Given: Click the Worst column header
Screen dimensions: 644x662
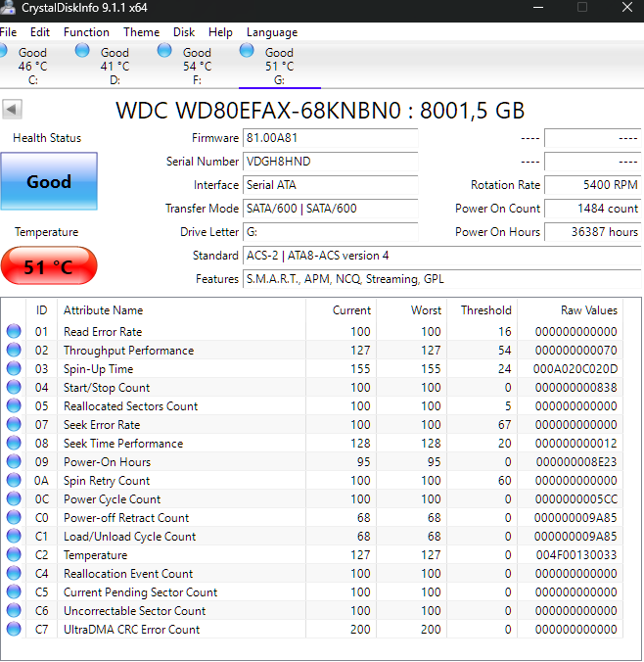Looking at the screenshot, I should point(411,310).
